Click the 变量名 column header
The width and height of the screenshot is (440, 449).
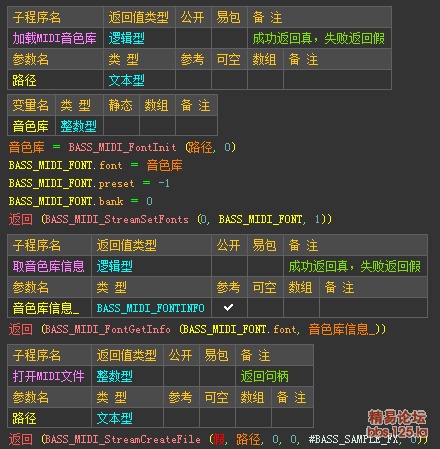pos(31,105)
